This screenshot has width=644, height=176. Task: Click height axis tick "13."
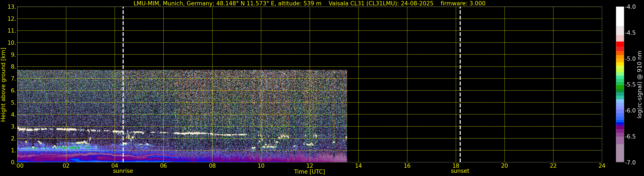[x=12, y=7]
